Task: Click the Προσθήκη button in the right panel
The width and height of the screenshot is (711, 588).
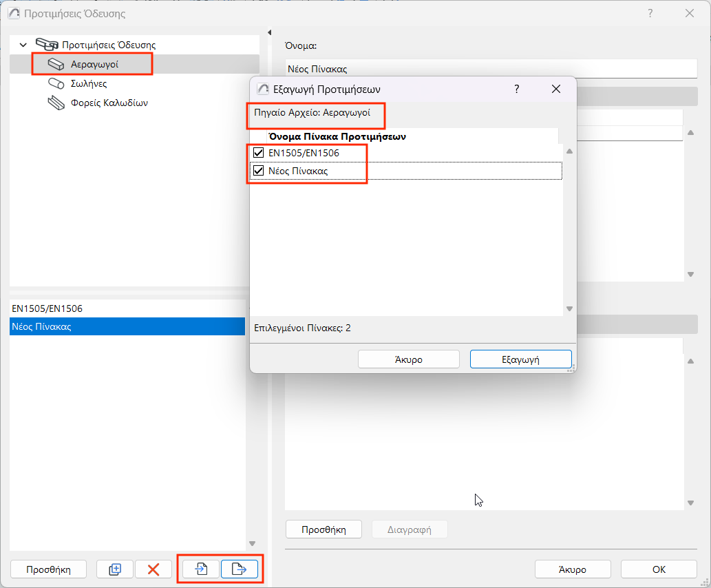Action: click(x=323, y=529)
